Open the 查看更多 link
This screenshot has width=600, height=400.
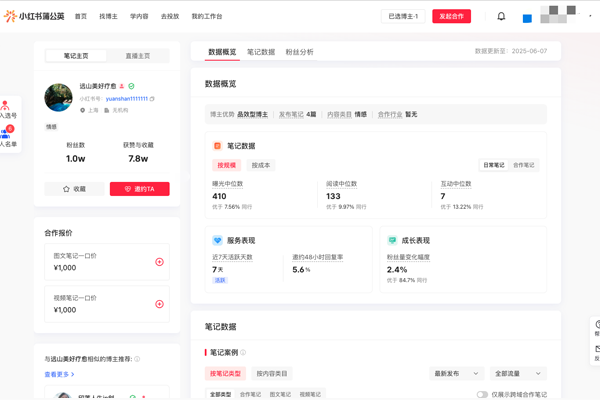[59, 374]
